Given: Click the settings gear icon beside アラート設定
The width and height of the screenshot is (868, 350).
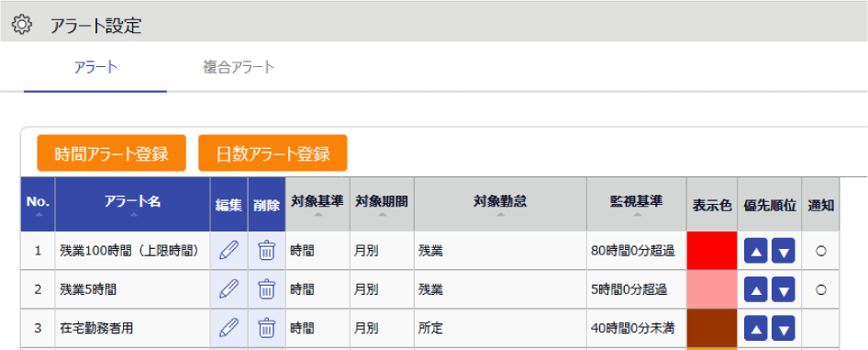Looking at the screenshot, I should (x=23, y=25).
